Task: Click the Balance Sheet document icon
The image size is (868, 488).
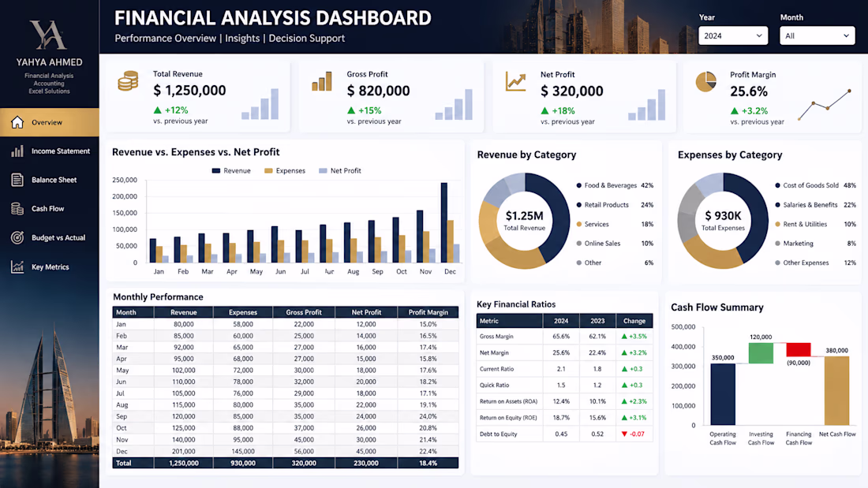Action: point(17,180)
